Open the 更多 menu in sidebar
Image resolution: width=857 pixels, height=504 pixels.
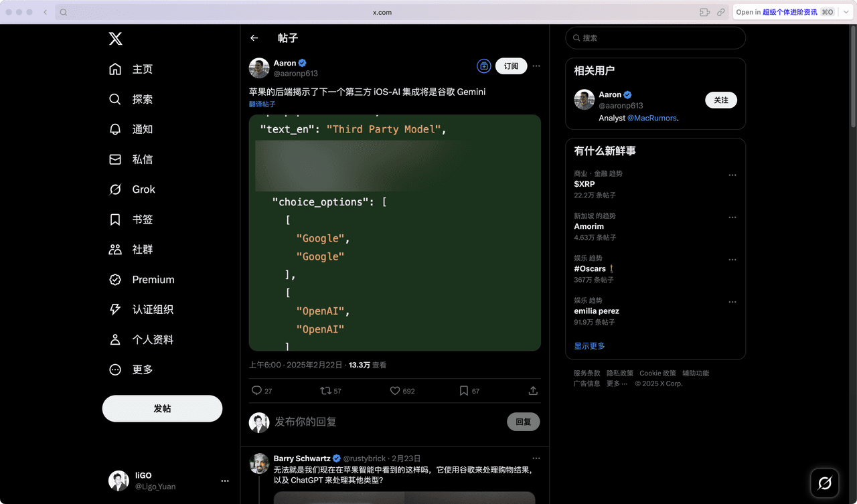point(131,369)
